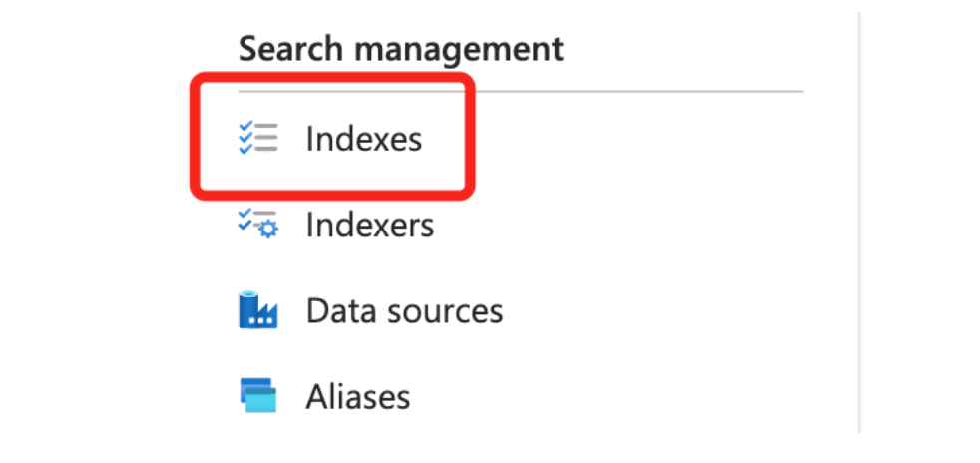Click the Search management section header
The height and width of the screenshot is (463, 980).
point(400,48)
